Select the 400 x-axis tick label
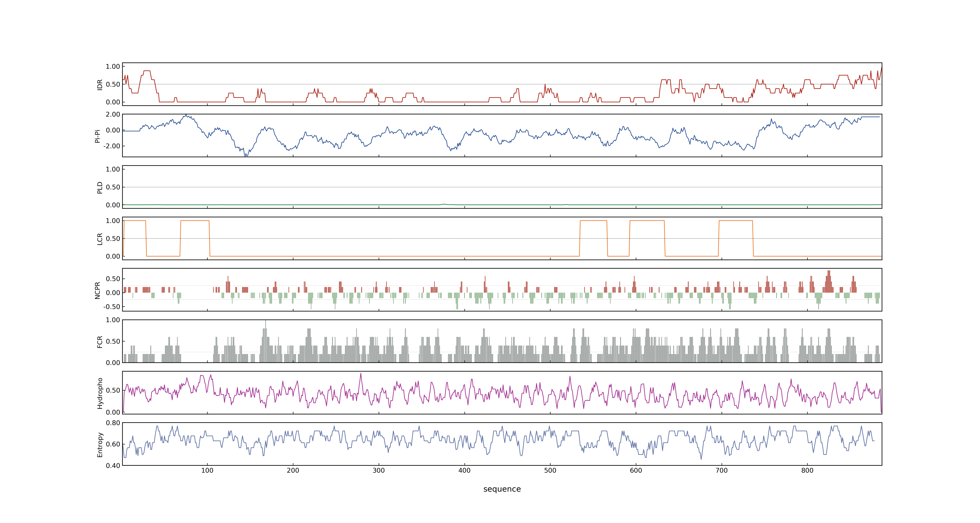 tap(464, 470)
